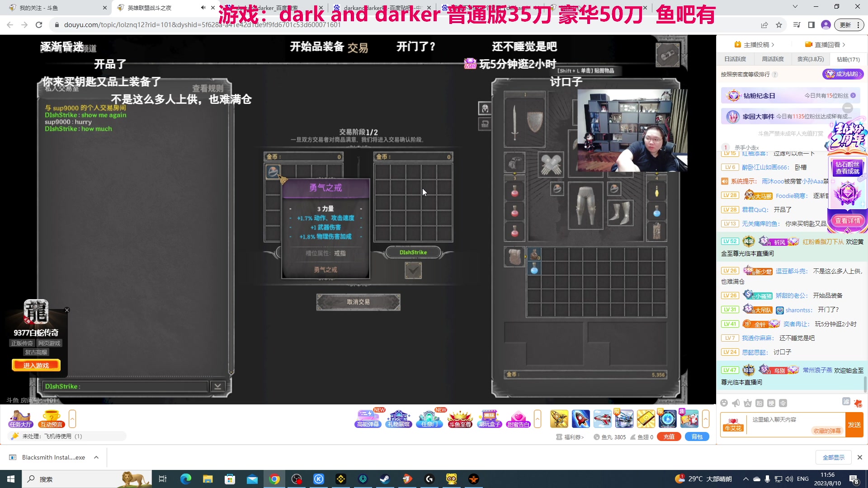Click the 梗 meme chat icon
The image size is (868, 488).
771,403
